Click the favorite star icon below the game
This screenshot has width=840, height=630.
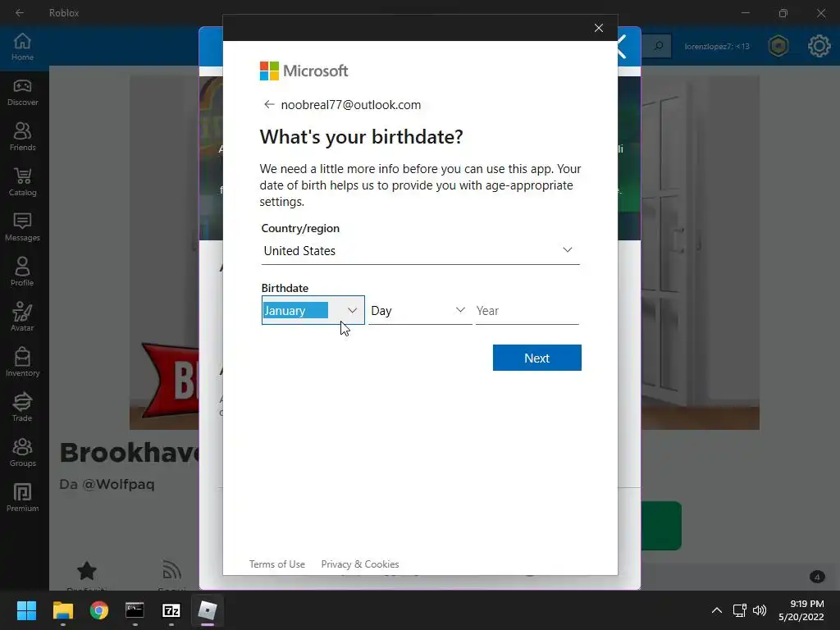tap(87, 571)
